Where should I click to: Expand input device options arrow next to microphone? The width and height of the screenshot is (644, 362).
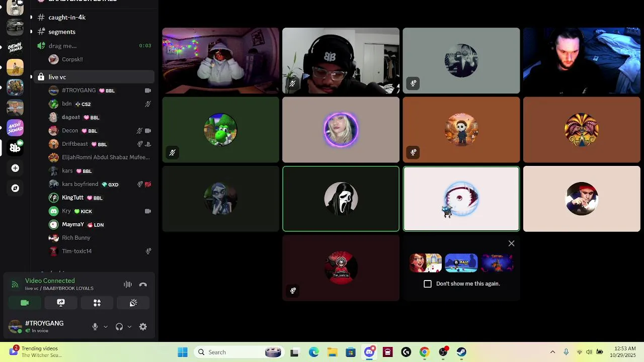click(x=106, y=327)
